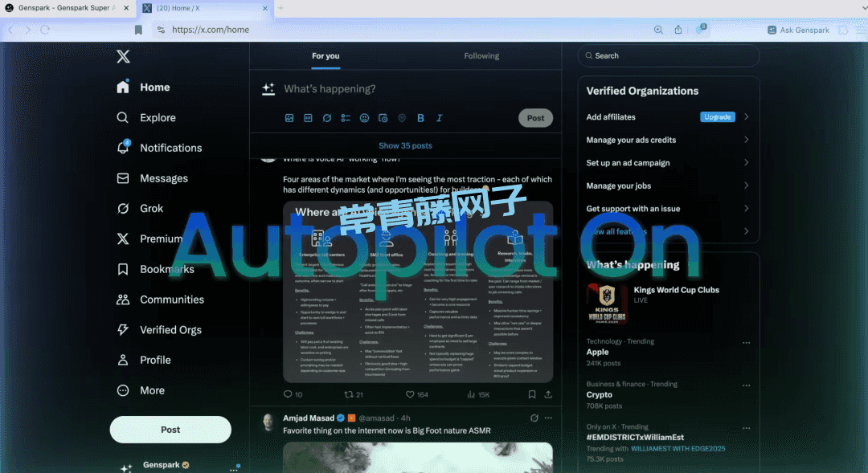The image size is (868, 473).
Task: Expand Set up an ad campaign chevron
Action: pos(746,163)
